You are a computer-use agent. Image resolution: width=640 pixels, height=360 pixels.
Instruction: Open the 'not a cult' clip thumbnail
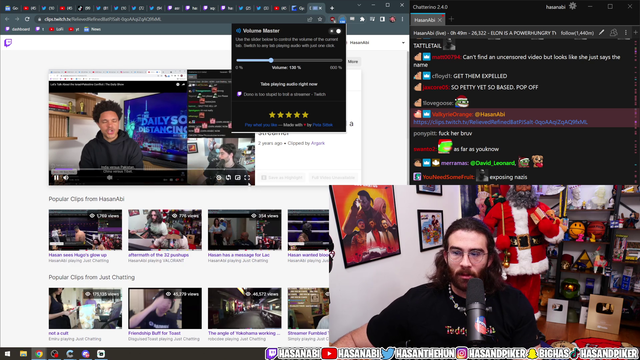[x=85, y=308]
